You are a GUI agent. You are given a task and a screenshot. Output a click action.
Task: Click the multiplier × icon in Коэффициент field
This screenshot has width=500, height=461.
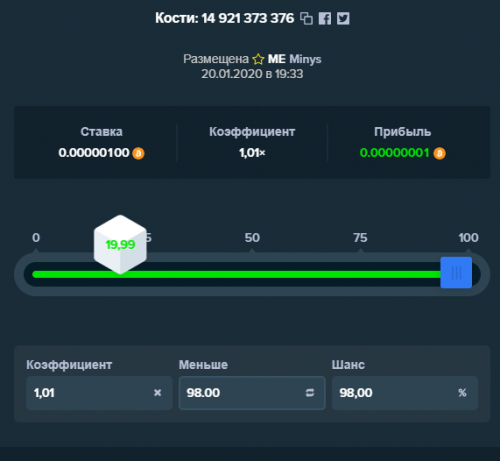158,393
